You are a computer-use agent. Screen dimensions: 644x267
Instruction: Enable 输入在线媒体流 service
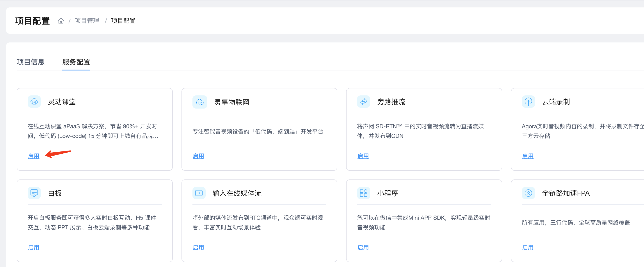[x=198, y=248]
